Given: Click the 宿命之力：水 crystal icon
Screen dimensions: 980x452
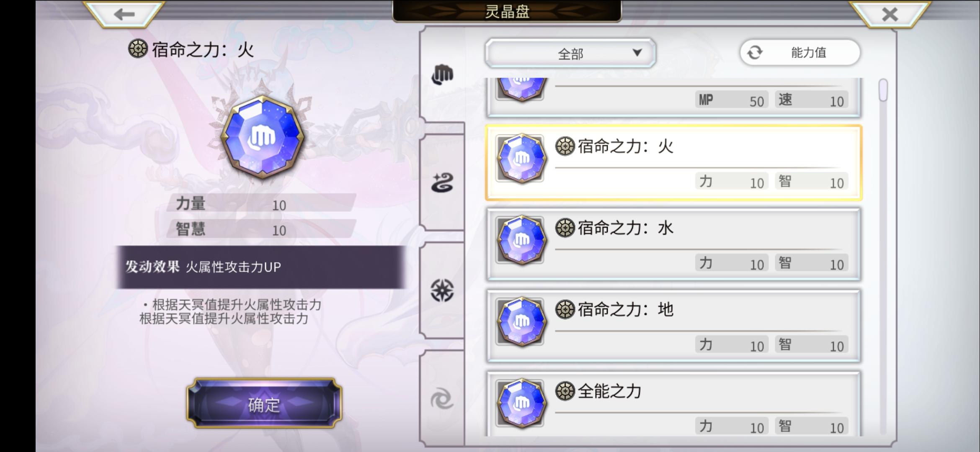Looking at the screenshot, I should point(521,240).
